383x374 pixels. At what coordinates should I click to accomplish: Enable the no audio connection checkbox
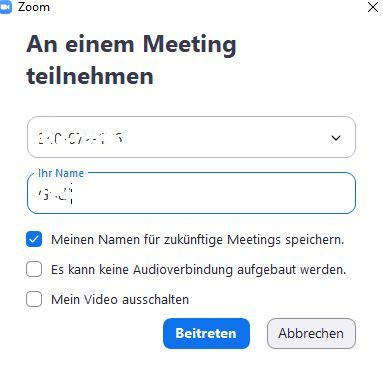click(x=34, y=269)
